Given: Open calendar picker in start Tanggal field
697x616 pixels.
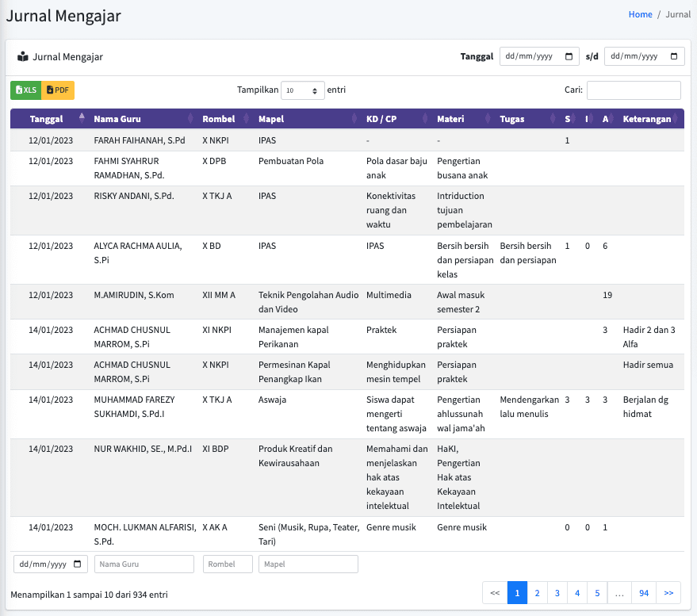Looking at the screenshot, I should (x=569, y=56).
